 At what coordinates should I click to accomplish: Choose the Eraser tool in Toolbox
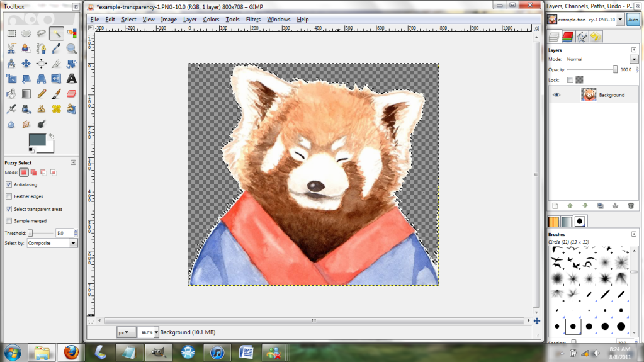71,94
